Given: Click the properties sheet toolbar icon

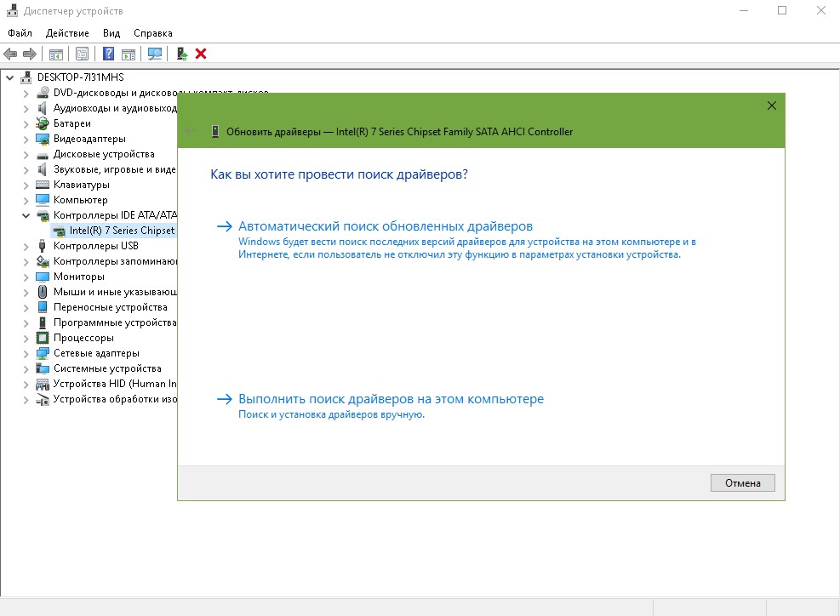Looking at the screenshot, I should 82,54.
